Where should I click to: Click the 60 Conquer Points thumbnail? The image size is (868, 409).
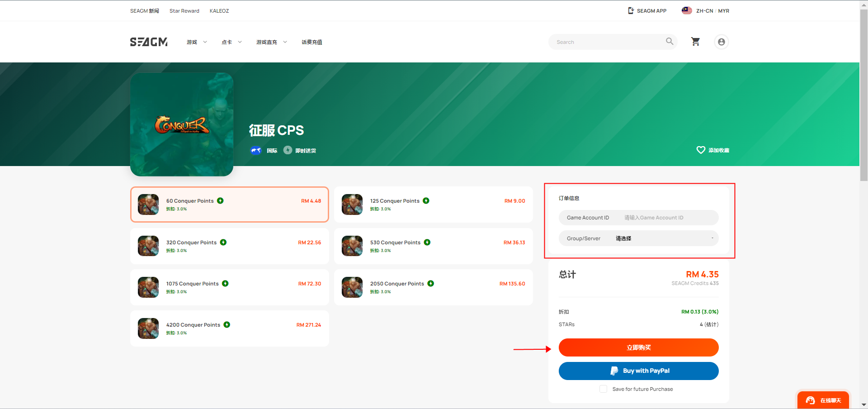[x=148, y=204]
